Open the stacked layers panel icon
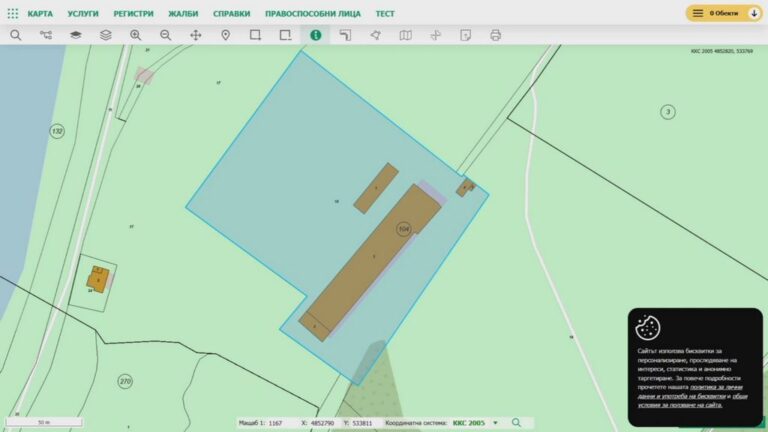Screen dimensions: 768x432 pos(106,35)
